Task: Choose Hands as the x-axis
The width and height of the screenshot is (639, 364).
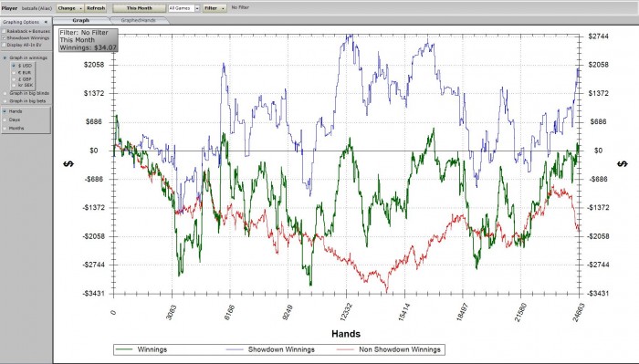Action: click(x=5, y=111)
